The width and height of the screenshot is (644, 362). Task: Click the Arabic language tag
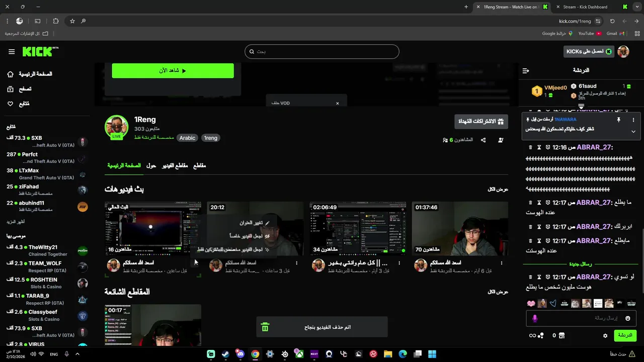187,138
